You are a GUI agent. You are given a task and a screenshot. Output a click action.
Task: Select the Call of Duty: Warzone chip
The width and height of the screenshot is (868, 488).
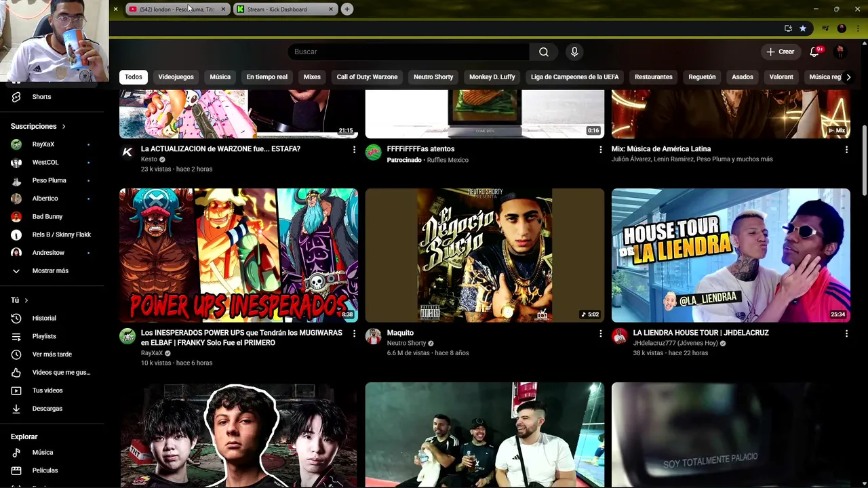click(367, 77)
